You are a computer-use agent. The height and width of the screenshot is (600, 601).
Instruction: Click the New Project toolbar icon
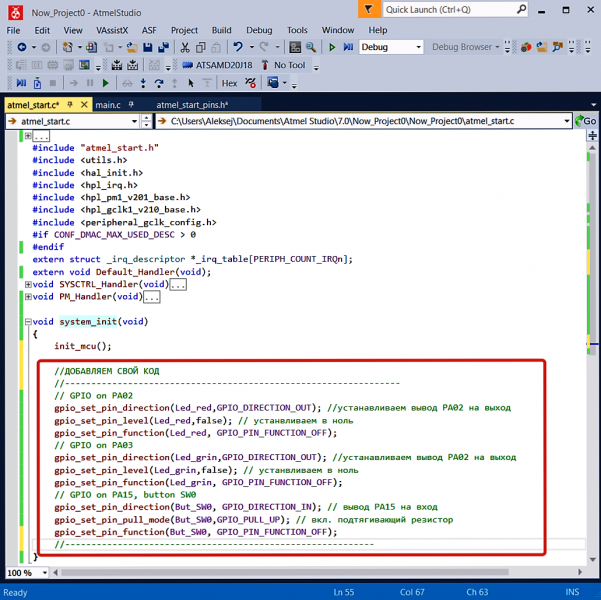(68, 47)
